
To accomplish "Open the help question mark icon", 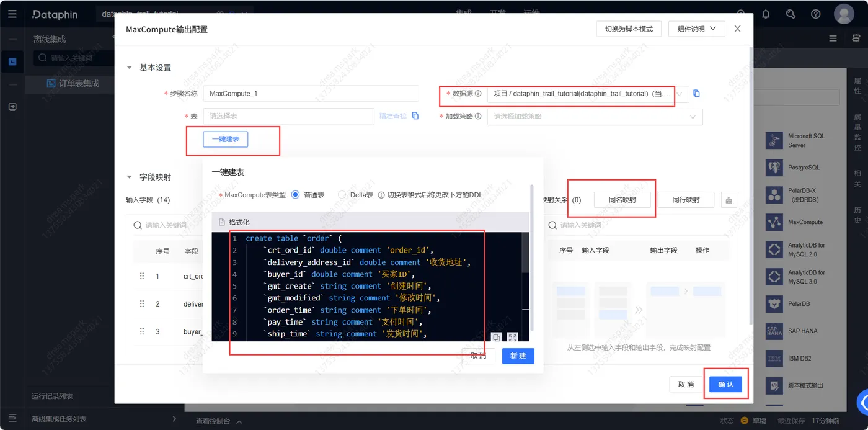I will (x=815, y=14).
